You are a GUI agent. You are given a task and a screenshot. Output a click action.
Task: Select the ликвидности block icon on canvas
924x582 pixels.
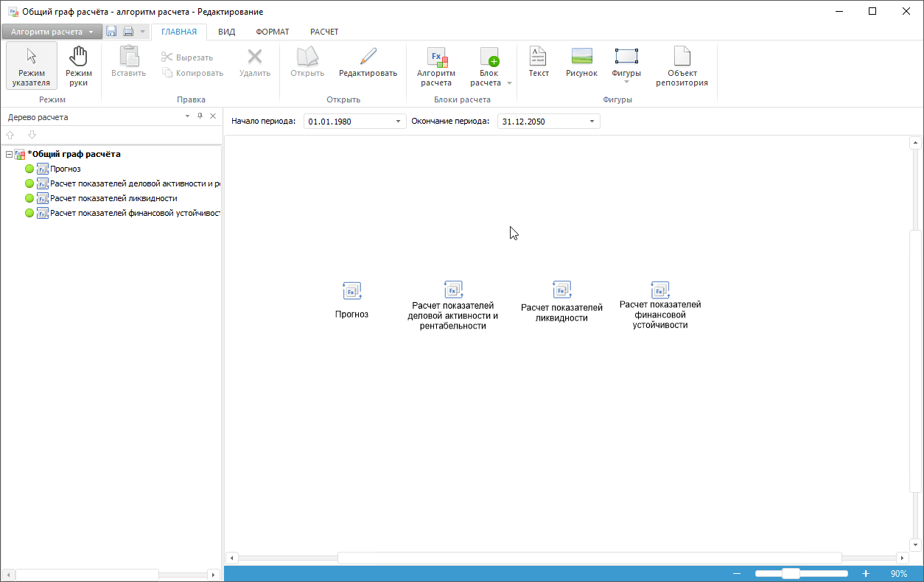pyautogui.click(x=562, y=289)
